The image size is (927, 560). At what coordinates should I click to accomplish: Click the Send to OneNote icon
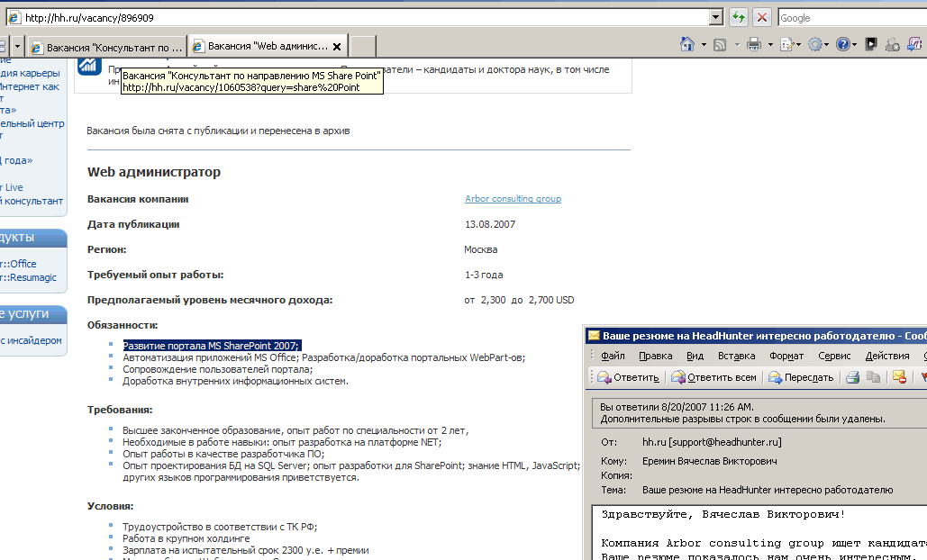(914, 44)
